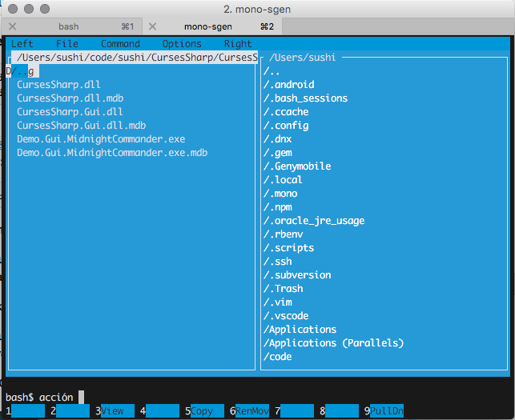Screen dimensions: 515x420
Task: Click the 6 RenMov function key button
Action: pos(249,411)
